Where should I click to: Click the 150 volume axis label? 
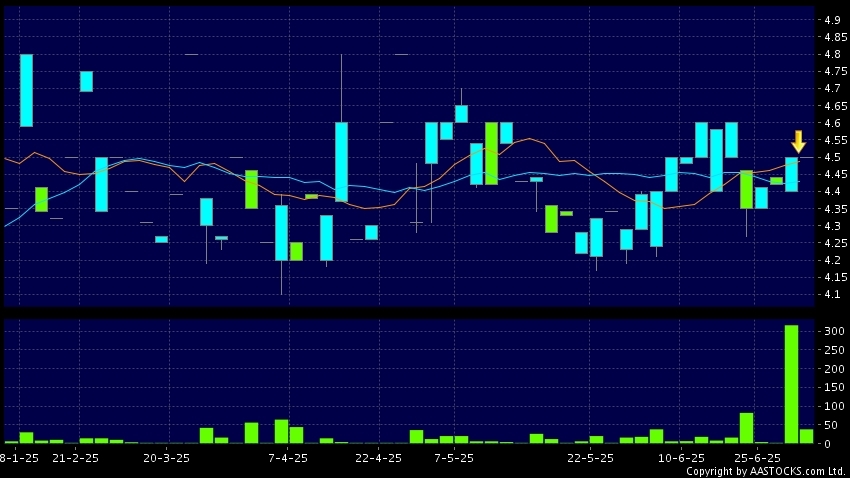(834, 387)
